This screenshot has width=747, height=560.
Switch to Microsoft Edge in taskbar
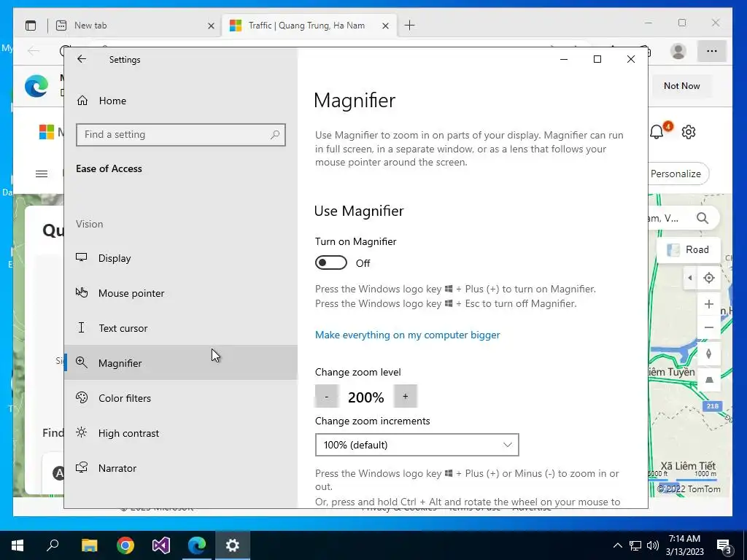[x=197, y=545]
